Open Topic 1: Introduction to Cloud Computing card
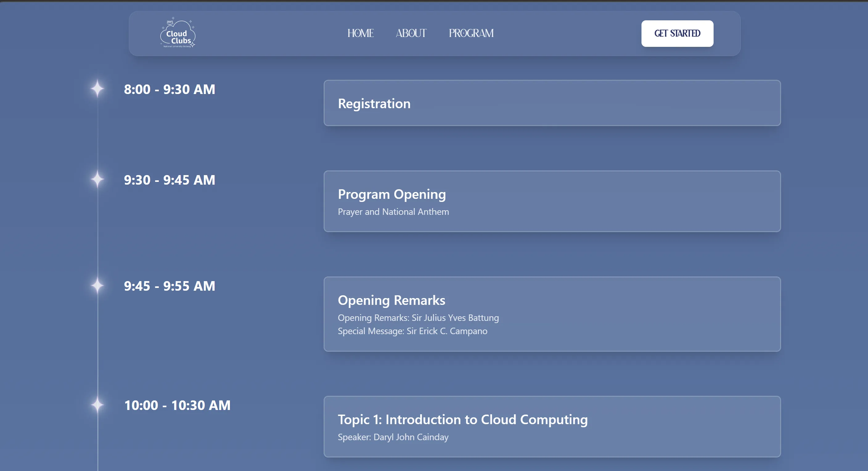 click(552, 427)
